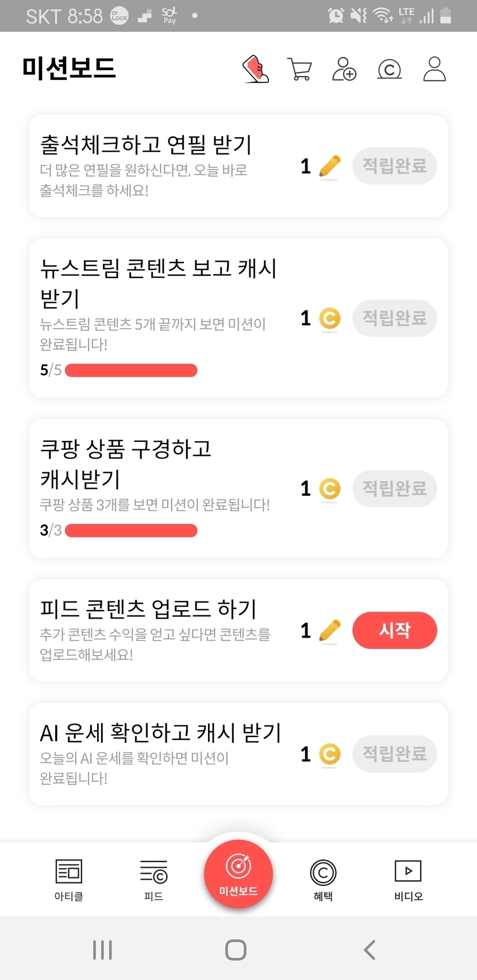Viewport: 477px width, 980px height.
Task: Open the 혜택 tab
Action: pyautogui.click(x=323, y=879)
